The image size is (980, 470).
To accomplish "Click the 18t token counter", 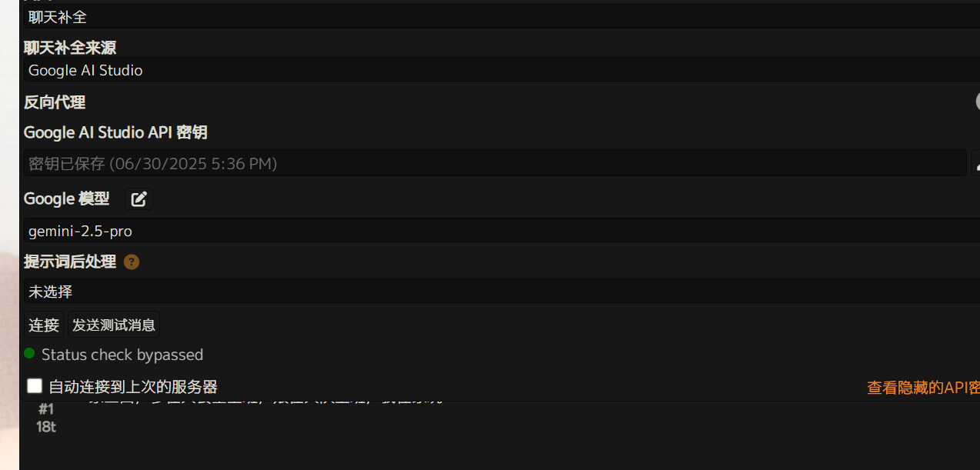I will click(x=46, y=426).
